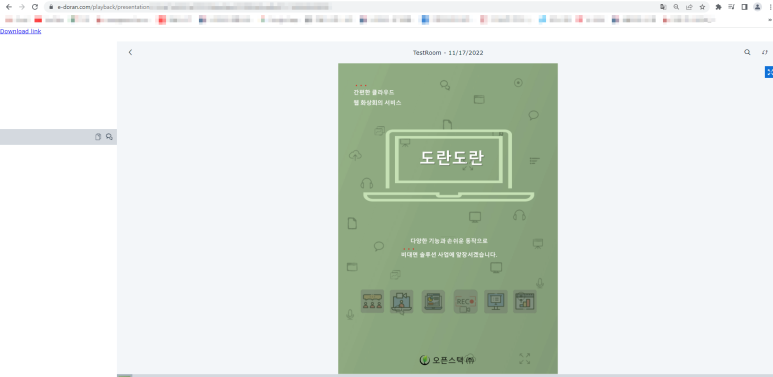Viewport: 773px width, 377px height.
Task: Reload the page with the refresh icon
Action: click(x=35, y=7)
